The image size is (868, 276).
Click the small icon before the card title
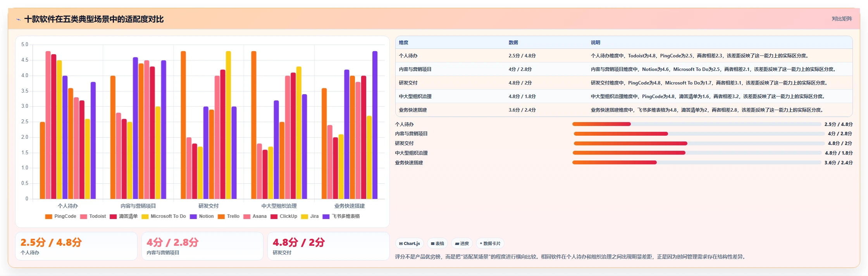point(18,19)
